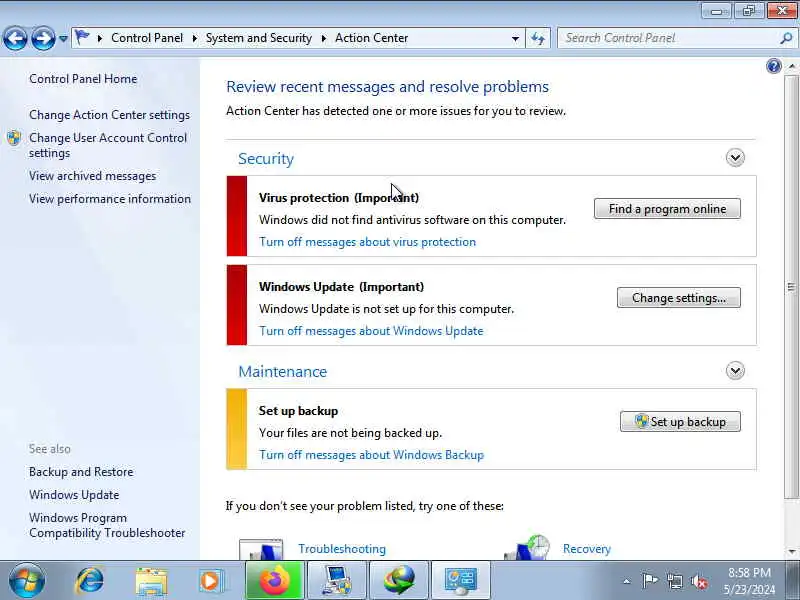Viewport: 800px width, 600px height.
Task: Click the Forward navigation arrow
Action: pos(43,38)
